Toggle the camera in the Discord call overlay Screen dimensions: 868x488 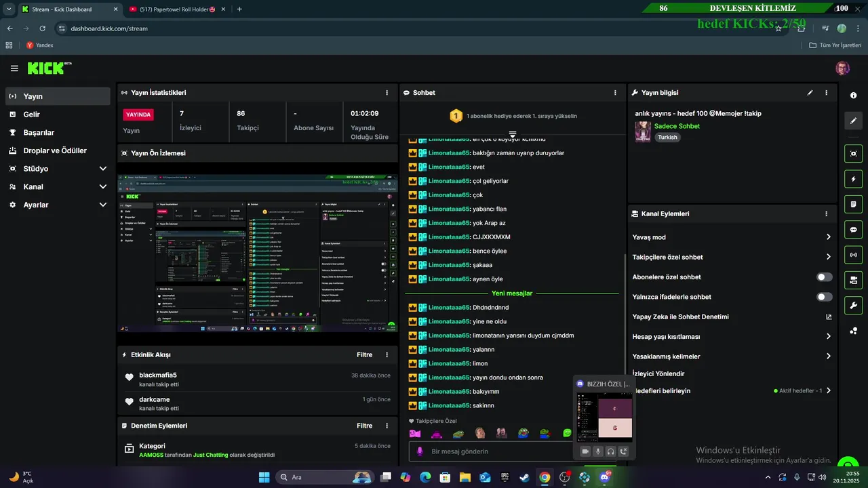[x=585, y=451]
